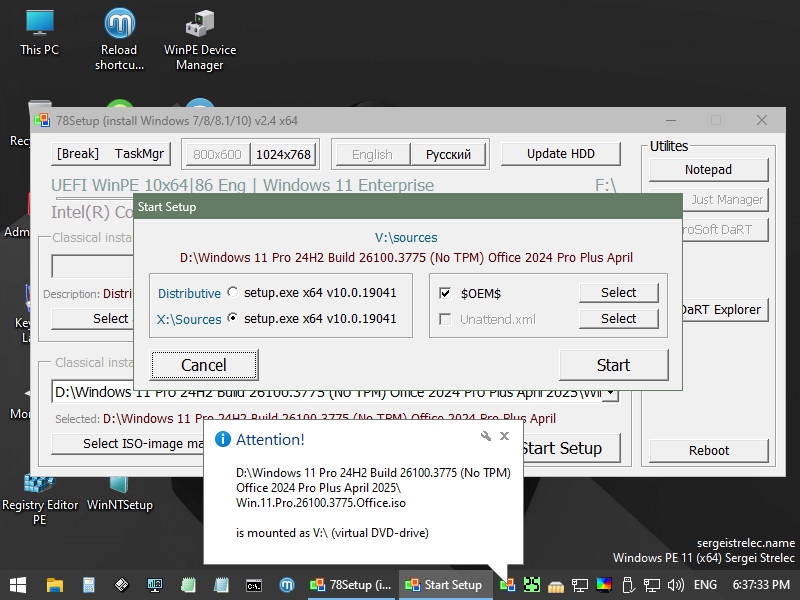Switch to the 78Setup taskbar window
800x600 pixels.
(x=351, y=585)
